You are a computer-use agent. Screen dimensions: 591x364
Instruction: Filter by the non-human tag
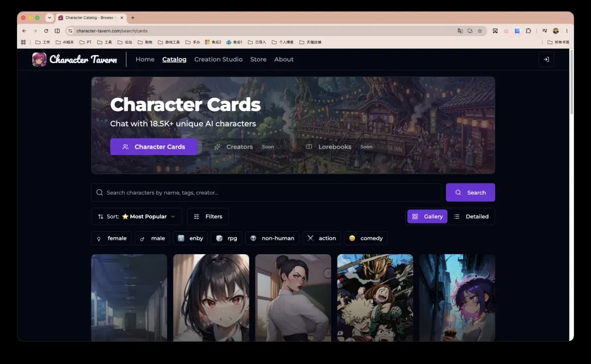(272, 238)
